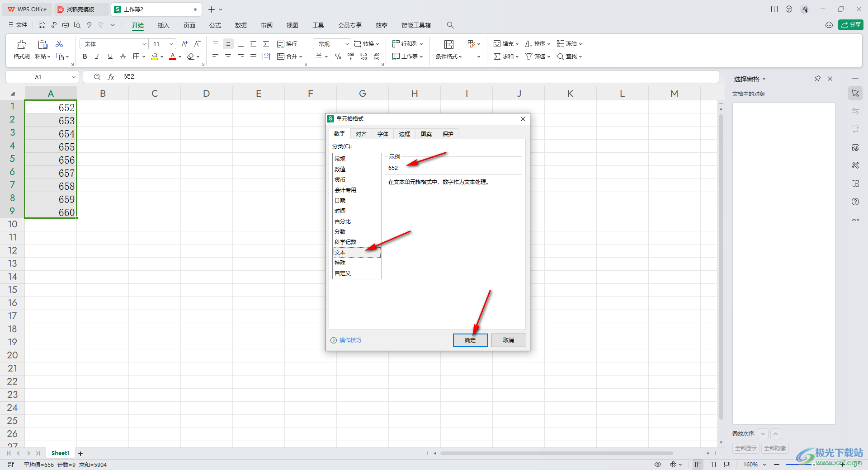Click the formula bar input showing 652
The width and height of the screenshot is (868, 470).
(x=420, y=77)
